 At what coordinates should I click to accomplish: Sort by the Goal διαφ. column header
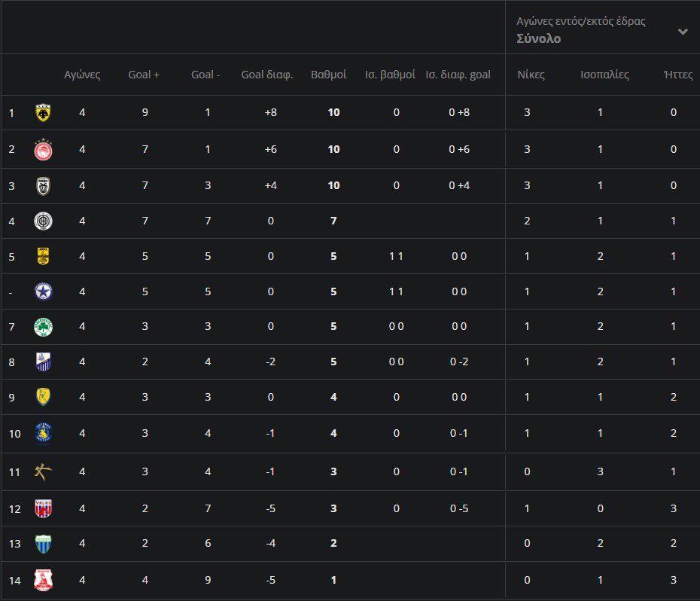266,75
